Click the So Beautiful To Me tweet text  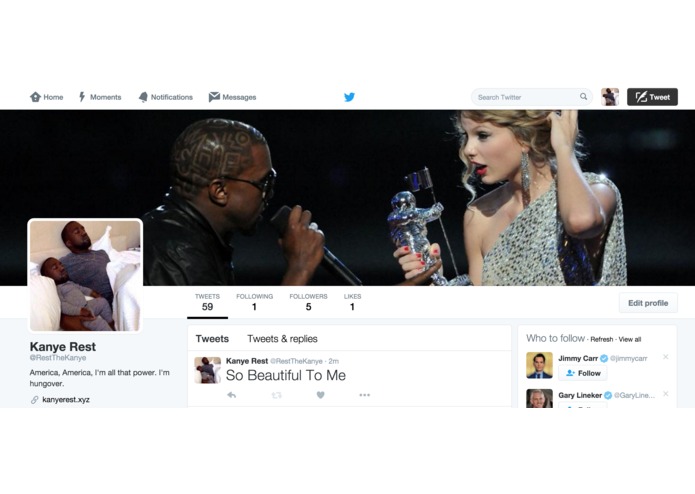pyautogui.click(x=286, y=375)
